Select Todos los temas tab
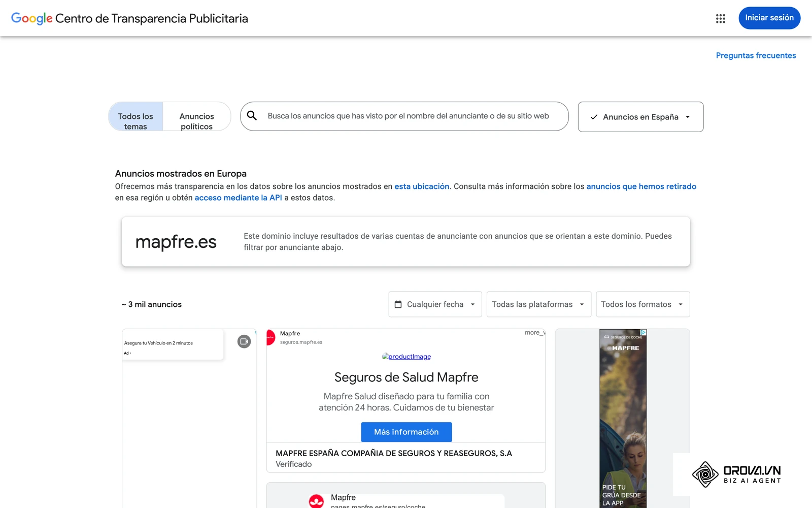 [x=136, y=116]
